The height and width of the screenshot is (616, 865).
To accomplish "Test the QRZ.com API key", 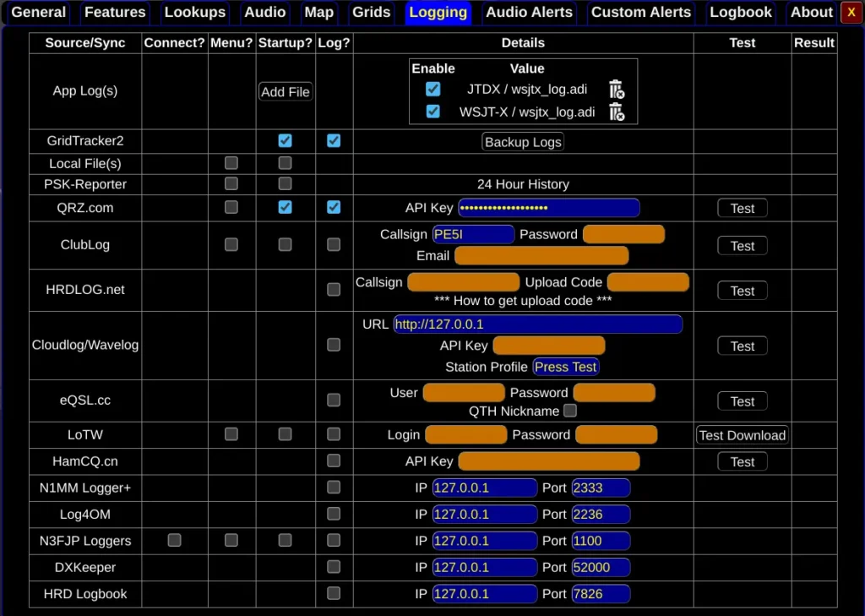I will tap(742, 208).
